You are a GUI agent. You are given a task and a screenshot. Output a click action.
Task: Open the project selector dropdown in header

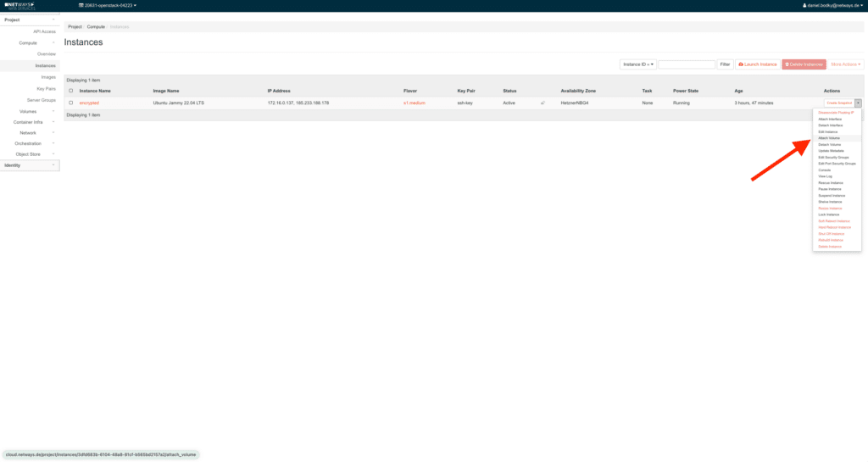[x=108, y=5]
